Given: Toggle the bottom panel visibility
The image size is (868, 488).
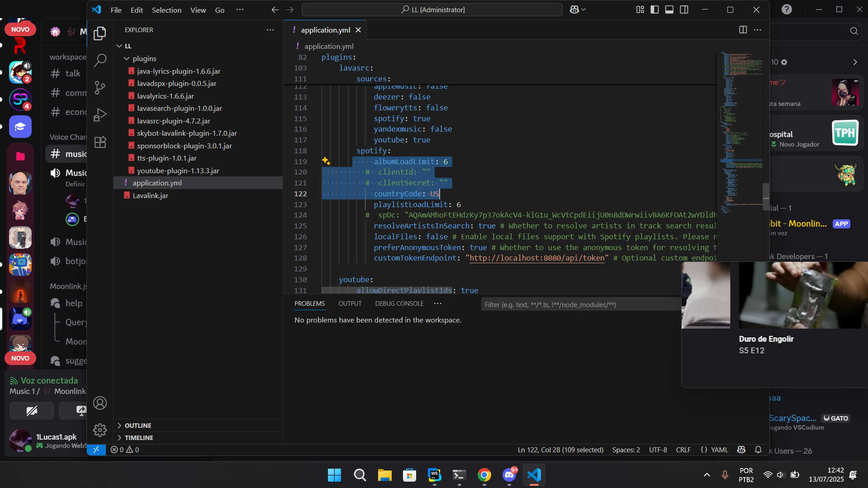Looking at the screenshot, I should 669,9.
